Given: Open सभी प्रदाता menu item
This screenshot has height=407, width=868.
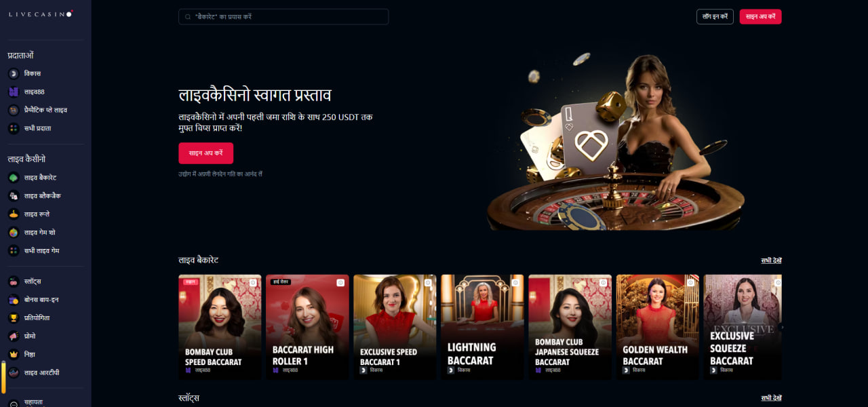Looking at the screenshot, I should 37,128.
